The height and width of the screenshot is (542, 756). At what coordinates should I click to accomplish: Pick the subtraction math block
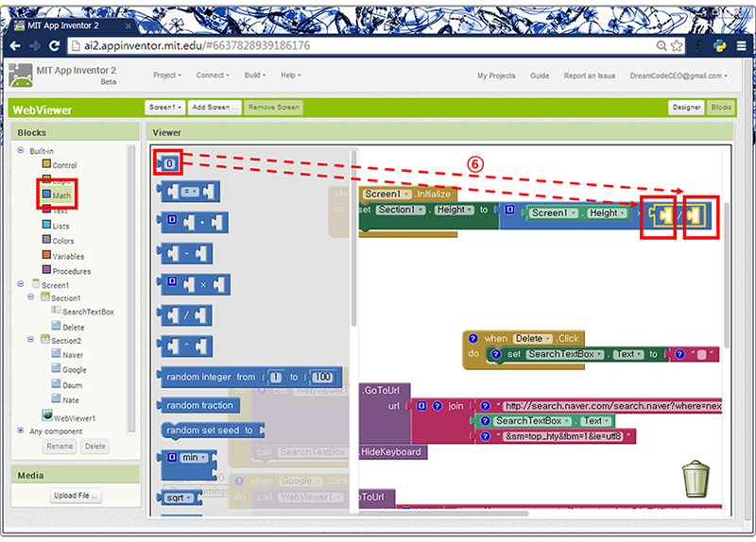click(x=185, y=253)
